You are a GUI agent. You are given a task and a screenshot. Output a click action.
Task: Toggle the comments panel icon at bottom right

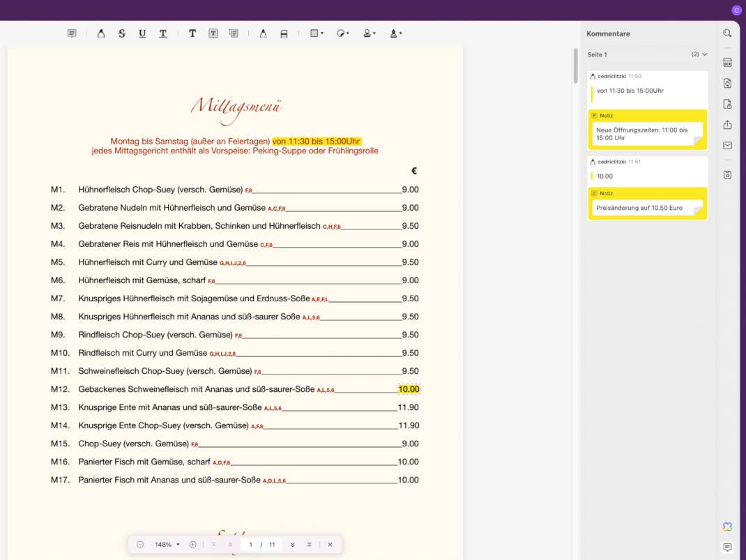(727, 547)
